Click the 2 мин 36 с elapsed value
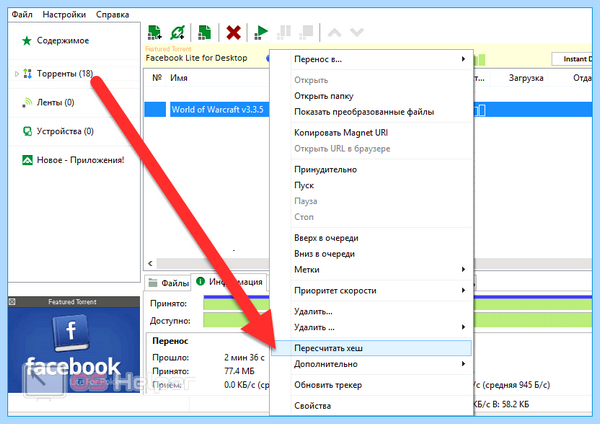 [x=244, y=357]
